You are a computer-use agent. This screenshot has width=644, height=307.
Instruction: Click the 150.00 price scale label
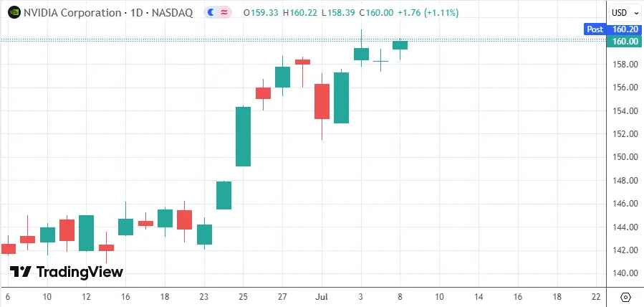pos(626,157)
